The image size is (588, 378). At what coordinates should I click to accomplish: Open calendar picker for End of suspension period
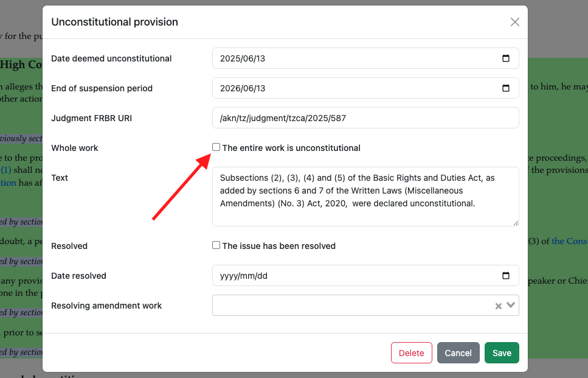506,88
